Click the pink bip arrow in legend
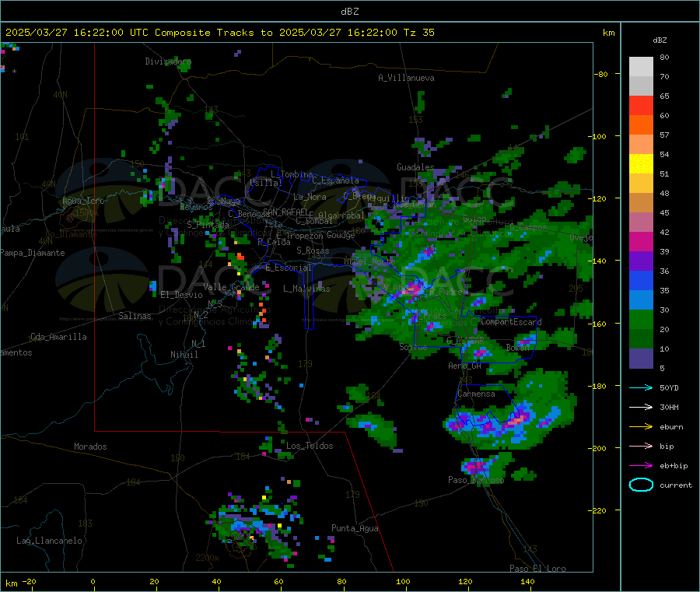This screenshot has width=700, height=592. click(x=641, y=446)
